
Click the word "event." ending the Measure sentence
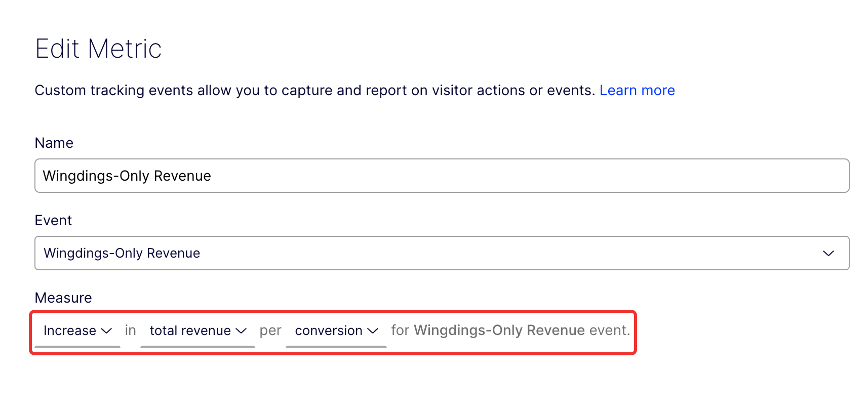tap(609, 330)
